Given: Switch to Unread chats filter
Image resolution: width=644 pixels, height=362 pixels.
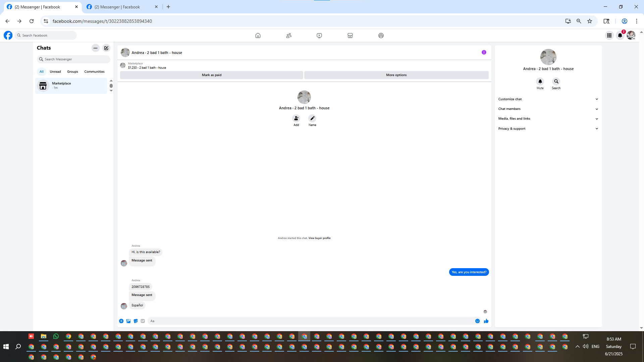Looking at the screenshot, I should click(x=55, y=72).
